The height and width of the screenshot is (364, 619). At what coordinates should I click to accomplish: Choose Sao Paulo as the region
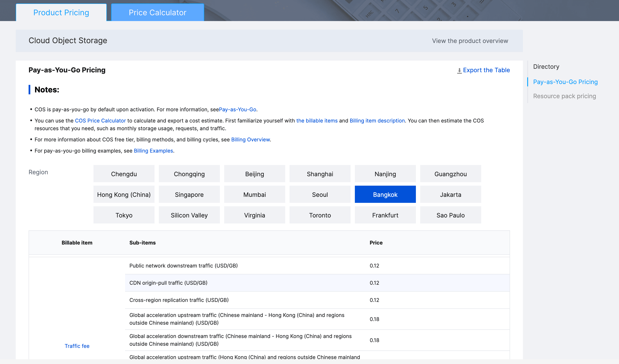pos(450,215)
